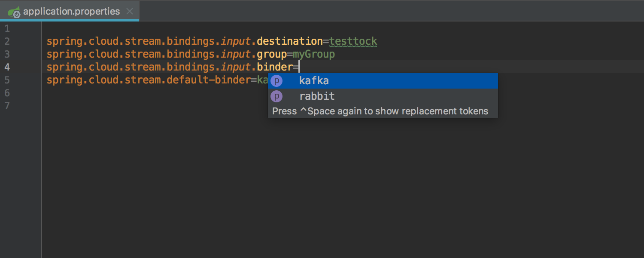Image resolution: width=644 pixels, height=258 pixels.
Task: Click the myGroup value
Action: 314,55
